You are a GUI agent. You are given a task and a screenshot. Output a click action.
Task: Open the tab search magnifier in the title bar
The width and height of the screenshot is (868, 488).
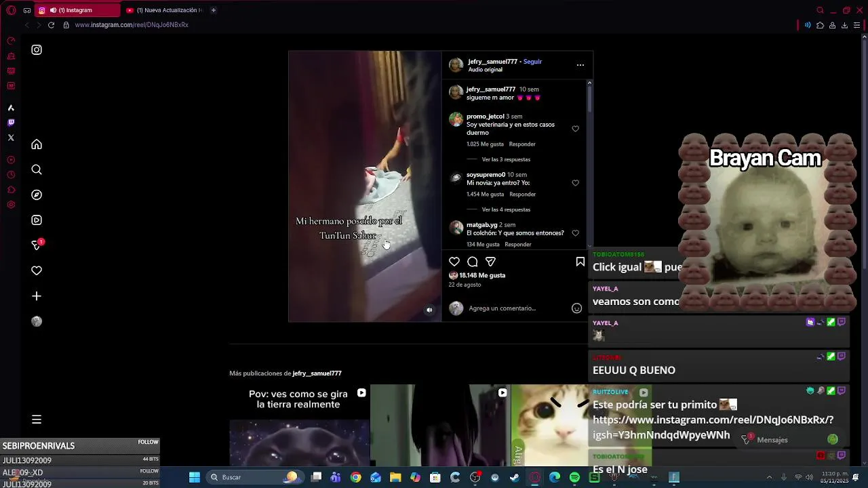(820, 10)
